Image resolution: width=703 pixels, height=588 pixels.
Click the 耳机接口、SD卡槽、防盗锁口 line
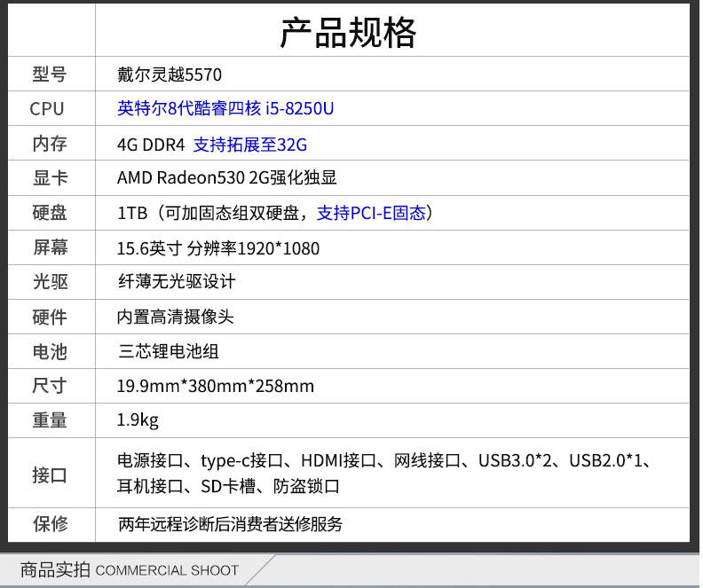(229, 486)
